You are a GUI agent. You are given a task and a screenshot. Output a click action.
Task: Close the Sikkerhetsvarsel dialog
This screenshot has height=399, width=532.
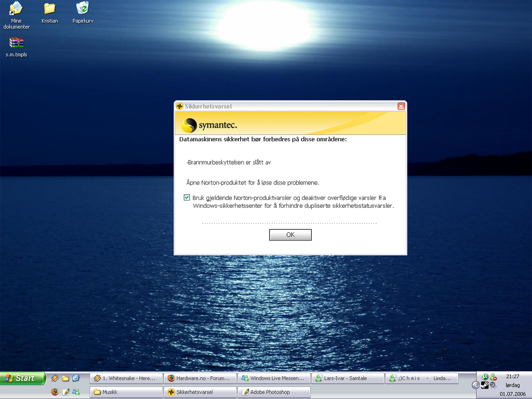(x=401, y=106)
